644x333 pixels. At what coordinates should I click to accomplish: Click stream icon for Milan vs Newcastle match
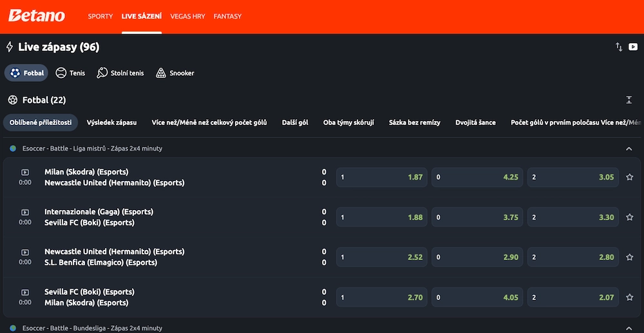point(25,172)
